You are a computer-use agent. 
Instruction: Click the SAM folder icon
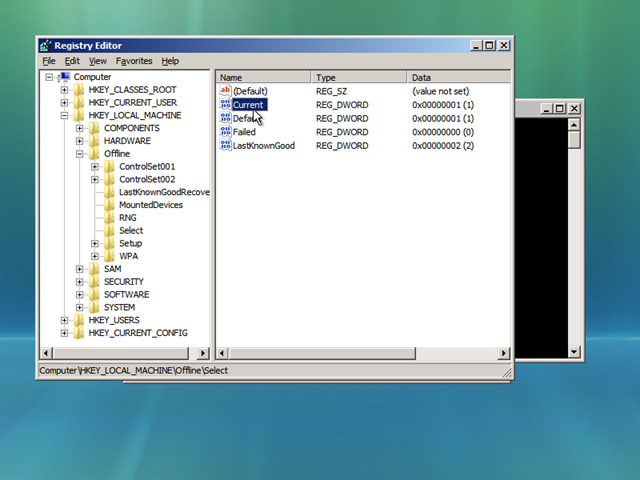(94, 269)
